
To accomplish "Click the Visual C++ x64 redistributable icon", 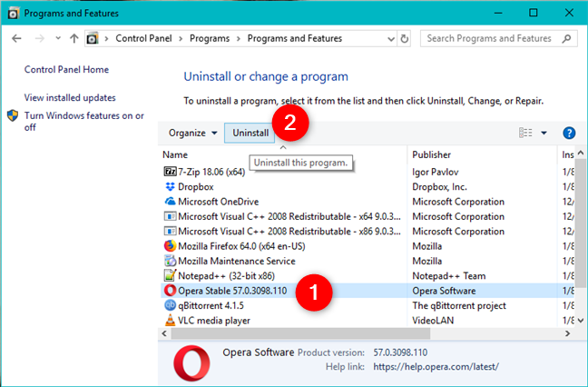I will 170,216.
